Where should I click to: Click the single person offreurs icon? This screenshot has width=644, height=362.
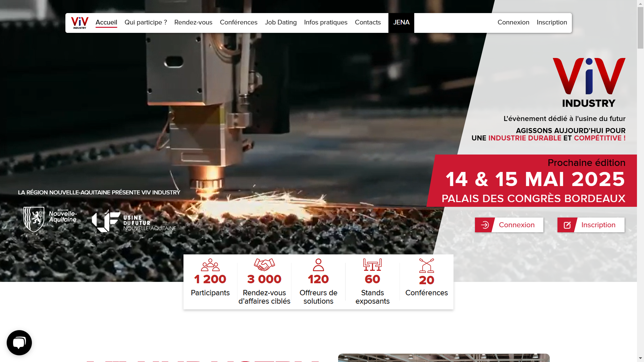point(318,265)
